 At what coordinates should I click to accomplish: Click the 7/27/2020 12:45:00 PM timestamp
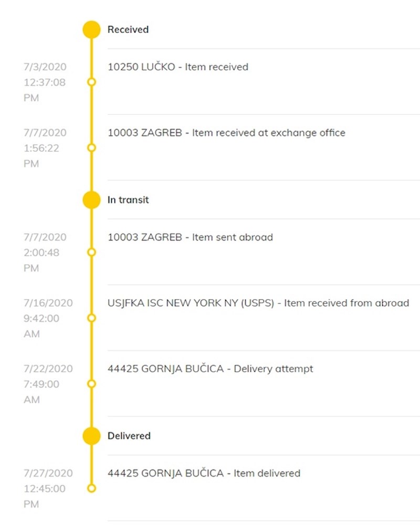[x=48, y=489]
